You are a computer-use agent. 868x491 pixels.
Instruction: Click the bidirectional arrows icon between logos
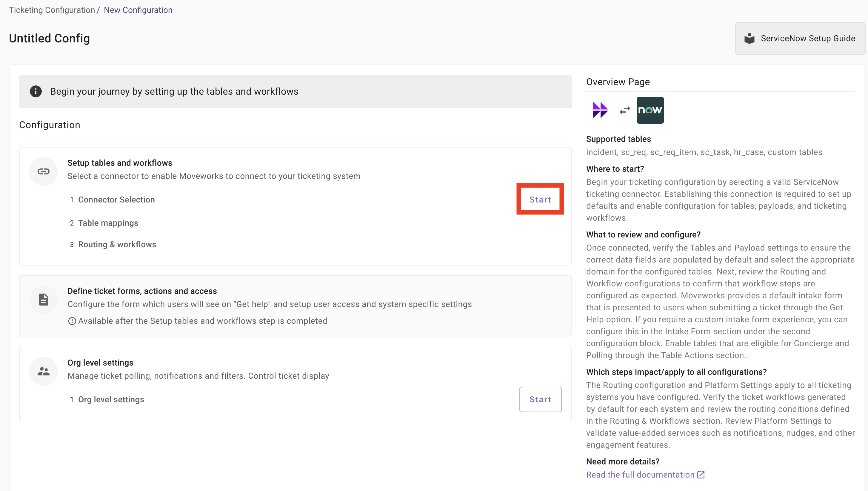625,110
